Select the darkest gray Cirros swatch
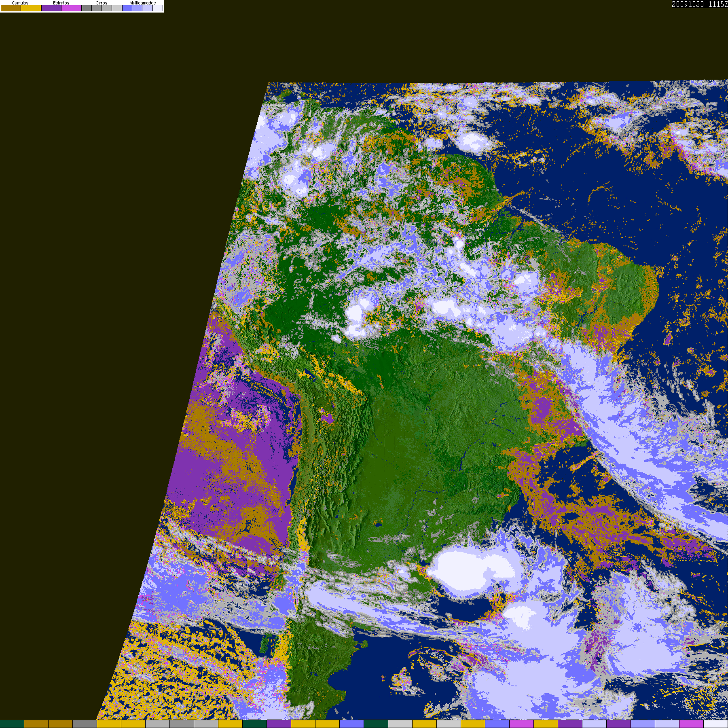Image resolution: width=728 pixels, height=728 pixels. click(x=87, y=8)
